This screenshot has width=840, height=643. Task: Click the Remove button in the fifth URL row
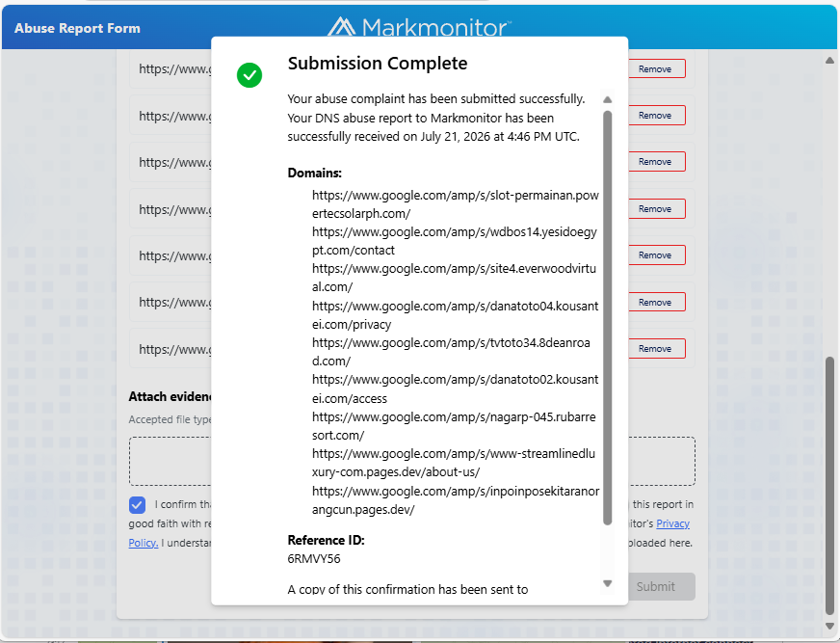(x=656, y=255)
